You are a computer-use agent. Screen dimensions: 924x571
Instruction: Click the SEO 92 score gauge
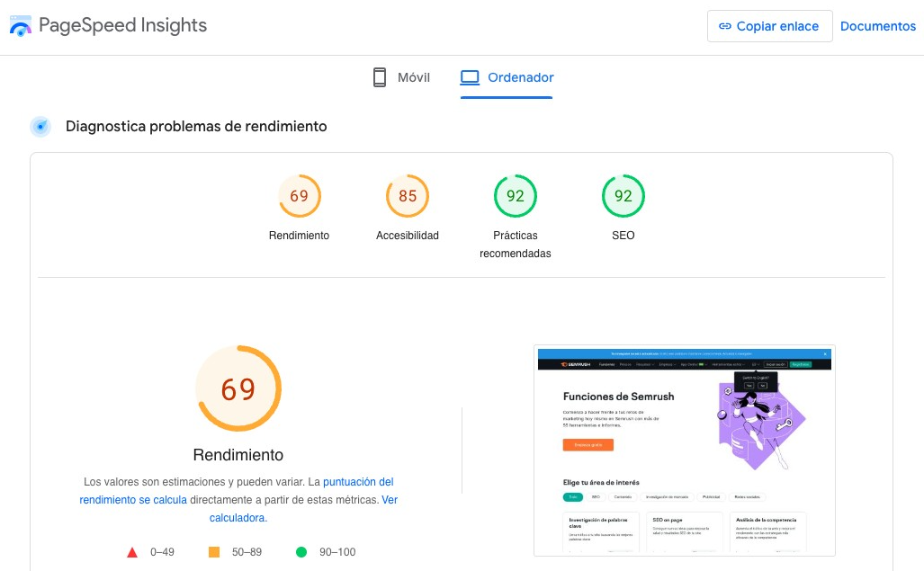point(623,195)
